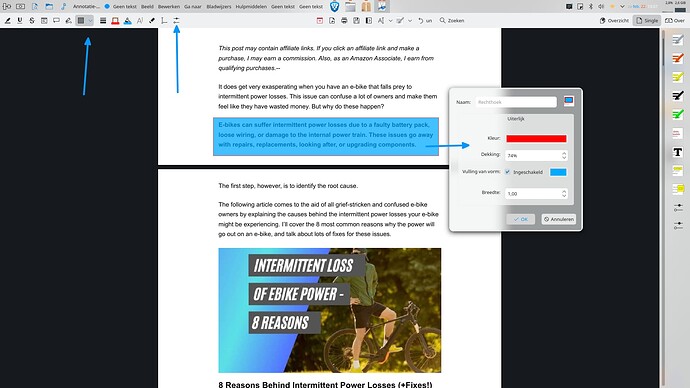Open the text selection tool dropdown arrow
Screen dimensions: 690x388
[390, 21]
